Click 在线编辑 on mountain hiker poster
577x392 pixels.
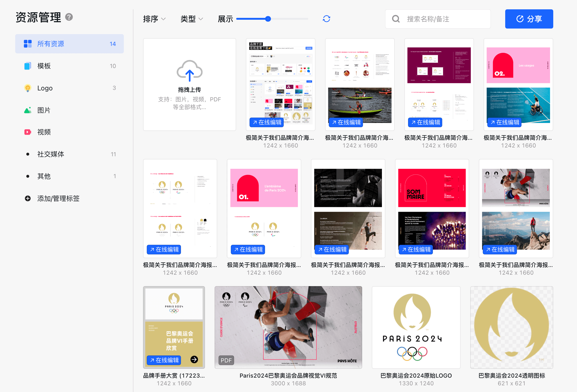[x=500, y=250]
